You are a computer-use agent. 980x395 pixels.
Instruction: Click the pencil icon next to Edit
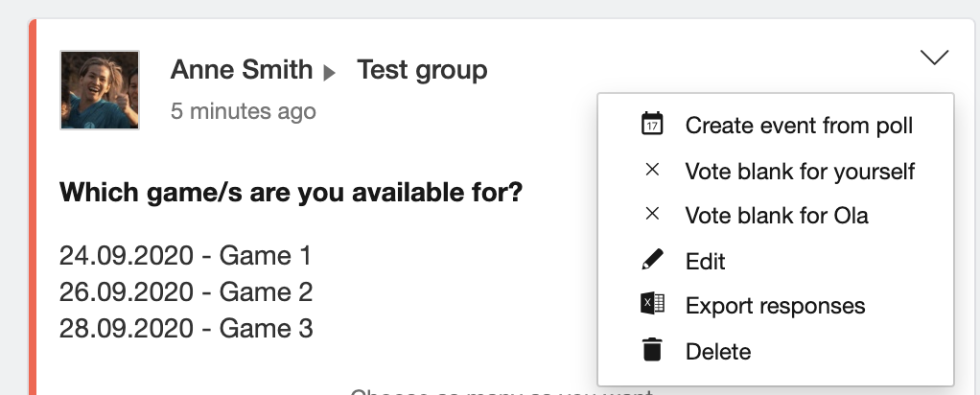652,260
